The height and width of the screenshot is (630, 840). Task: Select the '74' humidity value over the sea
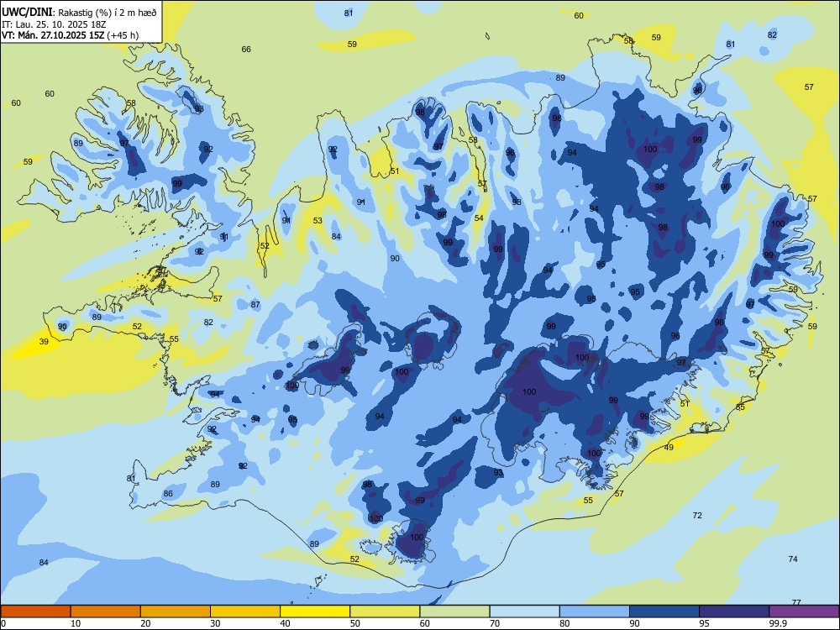[793, 559]
